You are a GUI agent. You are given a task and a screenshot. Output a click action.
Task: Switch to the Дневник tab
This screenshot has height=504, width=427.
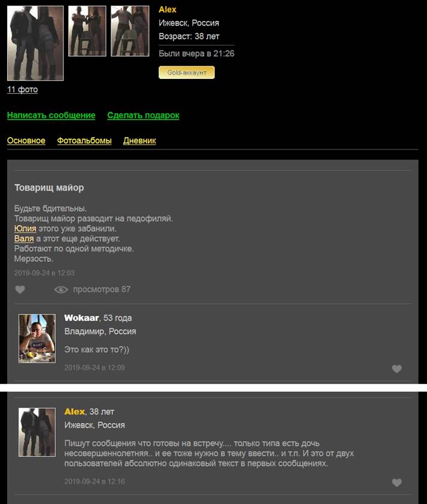(x=139, y=140)
